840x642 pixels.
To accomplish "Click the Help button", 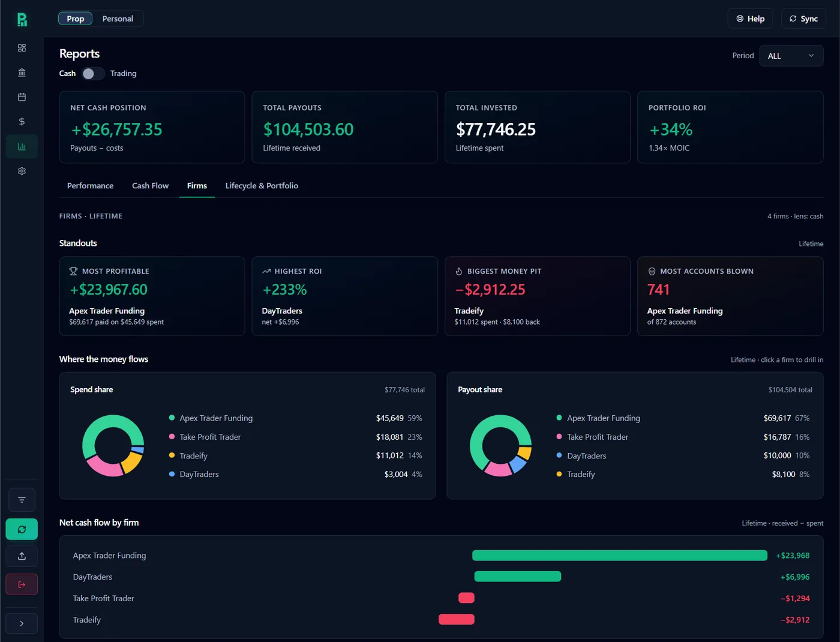I will pos(751,19).
